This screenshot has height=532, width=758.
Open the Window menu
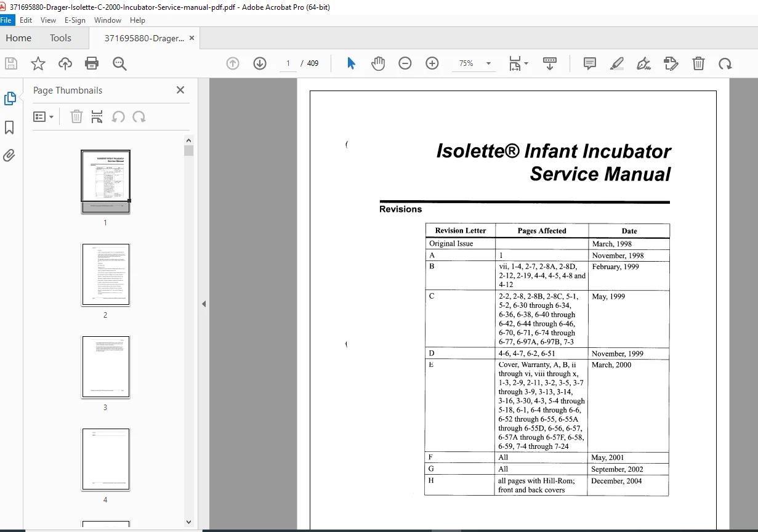tap(108, 20)
